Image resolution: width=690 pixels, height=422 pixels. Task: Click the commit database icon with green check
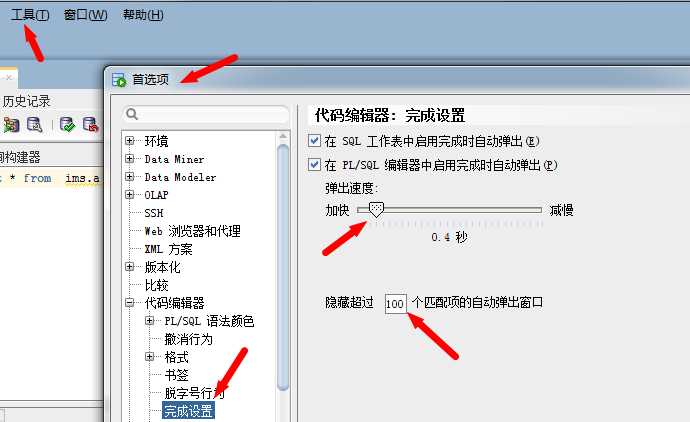tap(67, 125)
